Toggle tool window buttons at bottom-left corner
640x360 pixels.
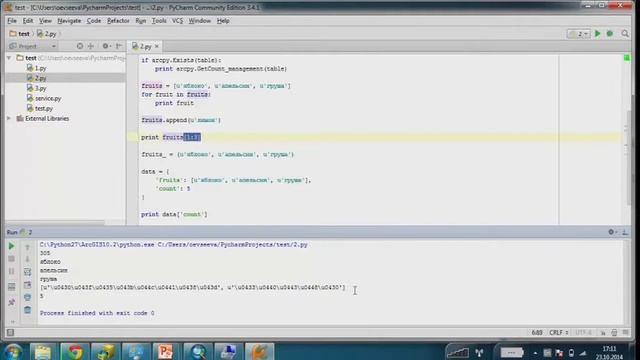click(x=11, y=333)
